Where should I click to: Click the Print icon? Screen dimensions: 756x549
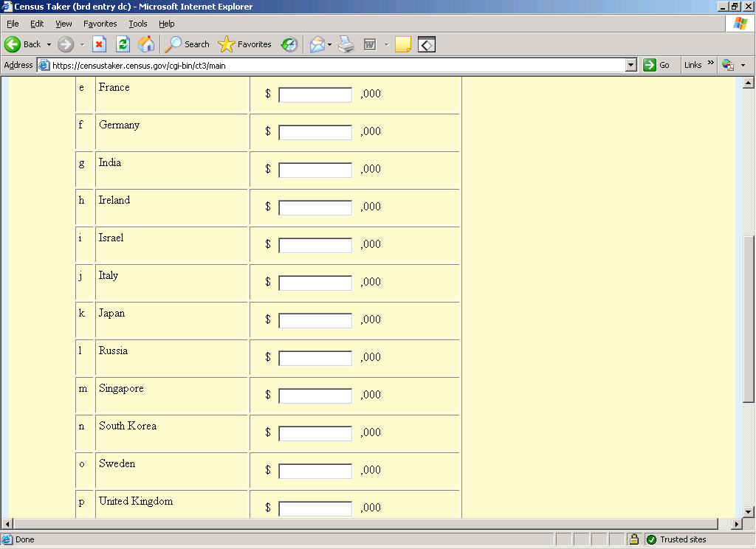346,44
